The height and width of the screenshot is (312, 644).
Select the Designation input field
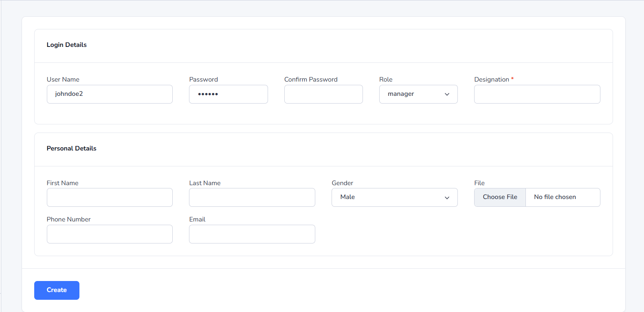pos(537,94)
